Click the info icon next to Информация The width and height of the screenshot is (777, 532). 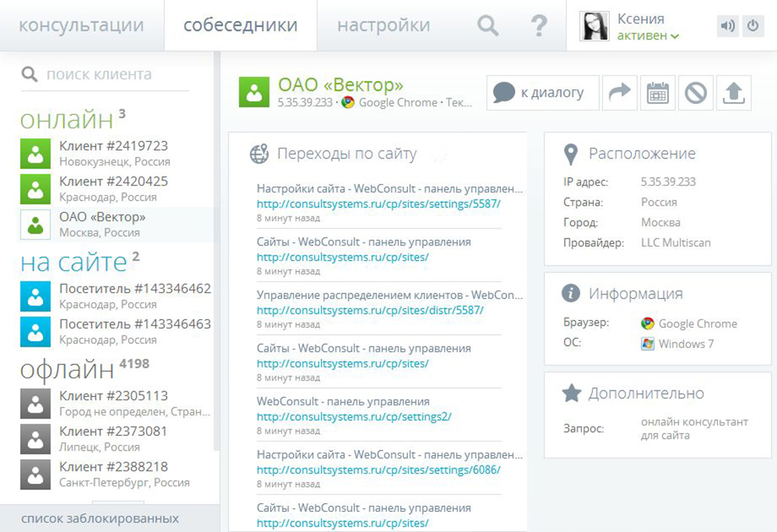(572, 293)
